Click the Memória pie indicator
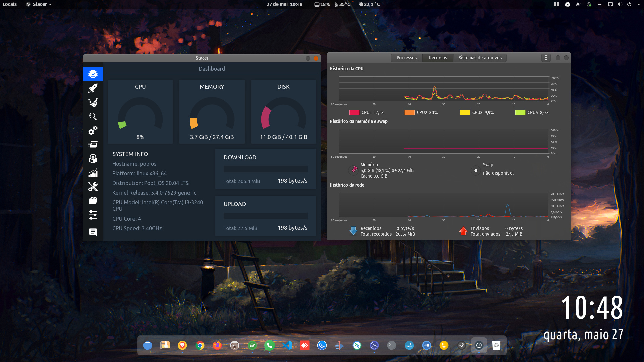The image size is (644, 362). 354,170
